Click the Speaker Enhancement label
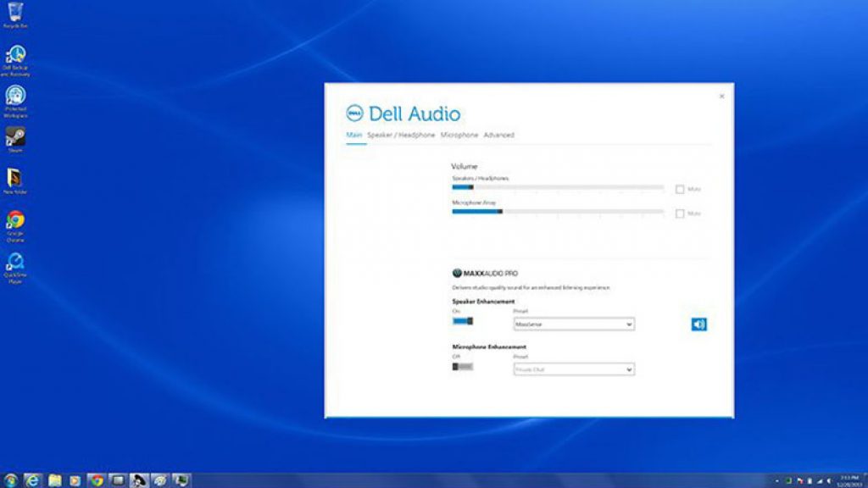The width and height of the screenshot is (868, 488). 483,302
